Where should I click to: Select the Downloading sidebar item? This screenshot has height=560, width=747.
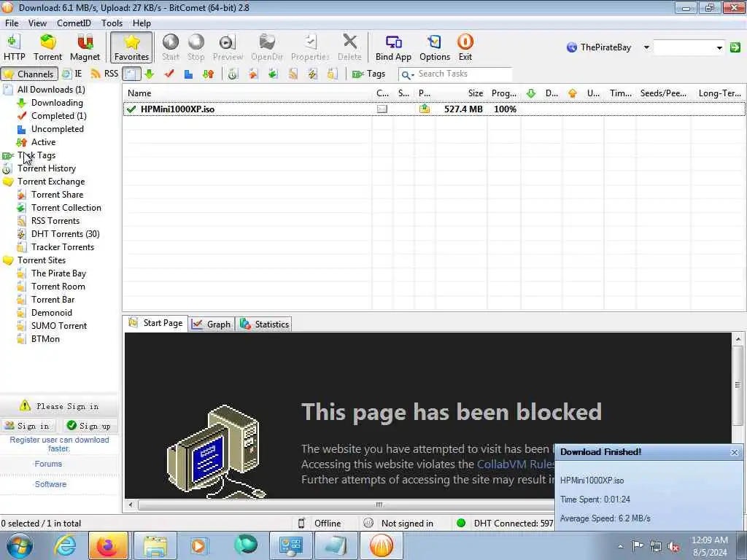point(57,102)
